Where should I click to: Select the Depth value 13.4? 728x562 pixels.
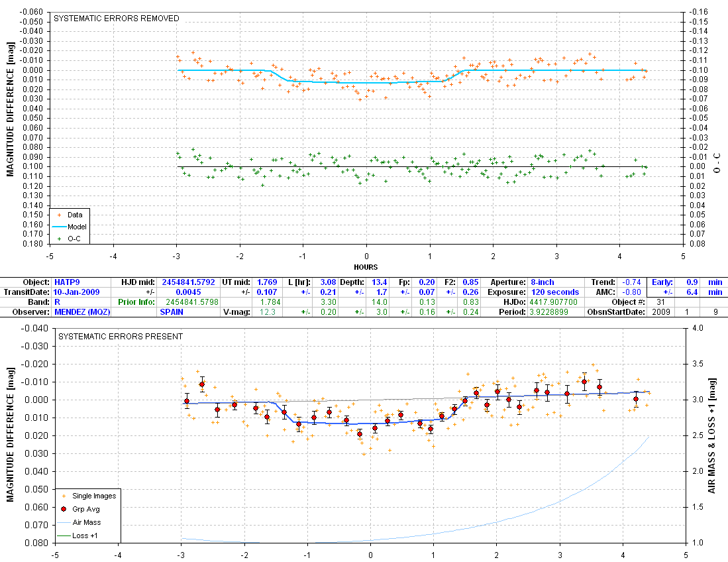380,282
